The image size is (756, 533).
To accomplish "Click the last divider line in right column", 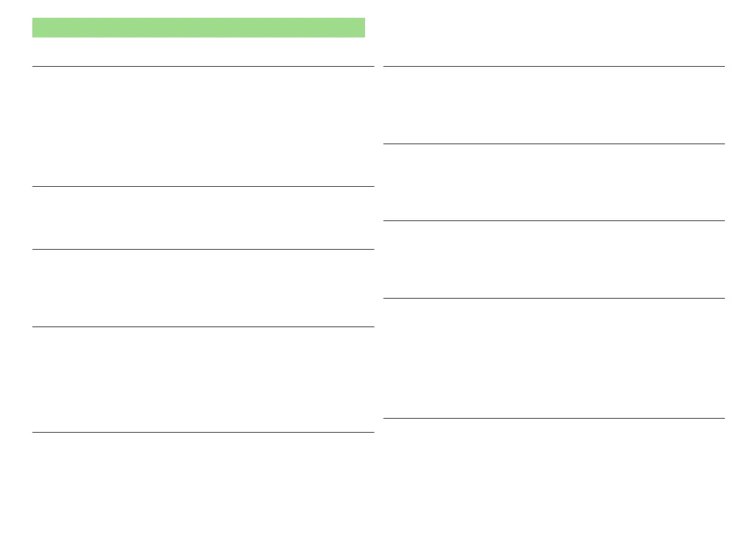I will coord(554,418).
